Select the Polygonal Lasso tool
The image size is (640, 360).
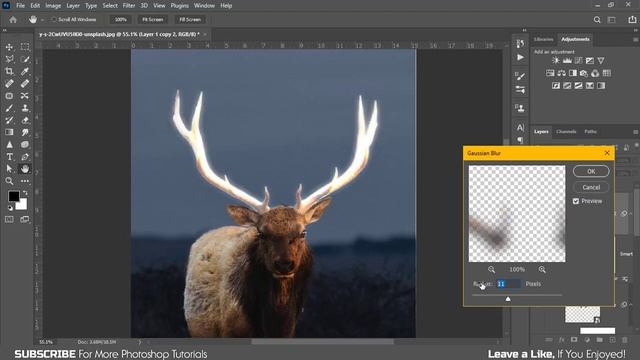click(x=9, y=59)
